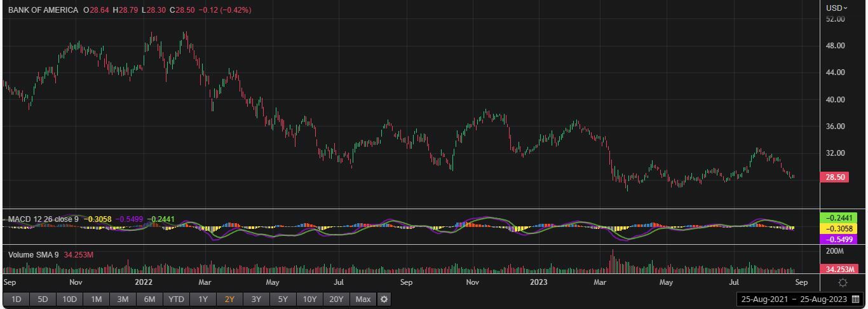This screenshot has height=309, width=868.
Task: Choose the 3M time range
Action: click(x=123, y=299)
